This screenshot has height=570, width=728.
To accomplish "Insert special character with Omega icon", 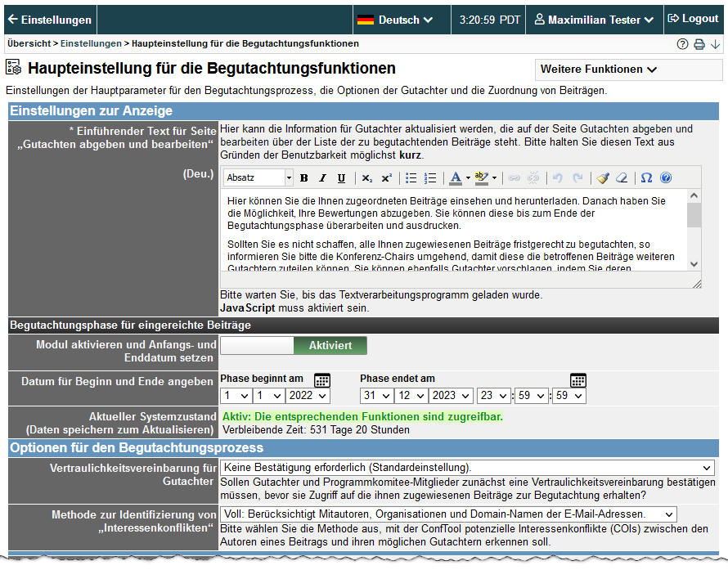I will coord(646,177).
